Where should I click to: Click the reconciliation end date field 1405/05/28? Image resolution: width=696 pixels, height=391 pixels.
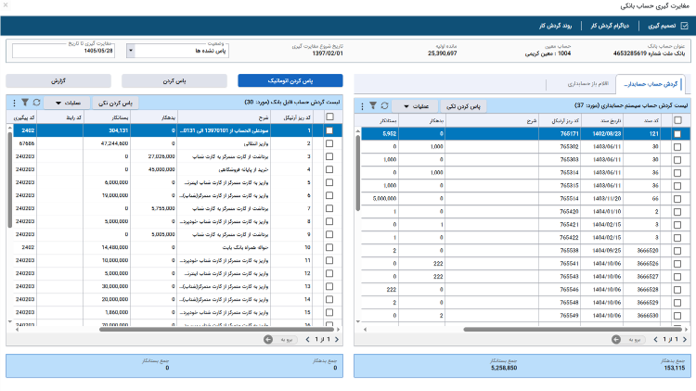[63, 51]
